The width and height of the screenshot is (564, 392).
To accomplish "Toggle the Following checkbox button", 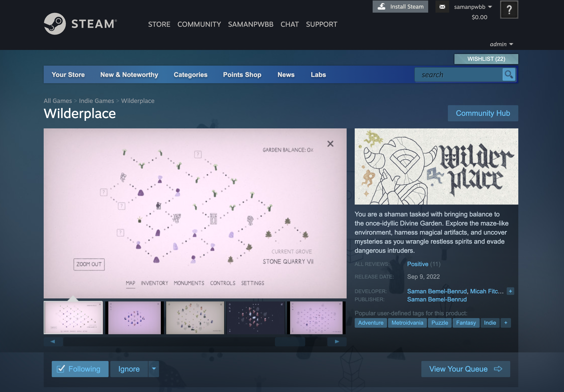I will pyautogui.click(x=80, y=369).
